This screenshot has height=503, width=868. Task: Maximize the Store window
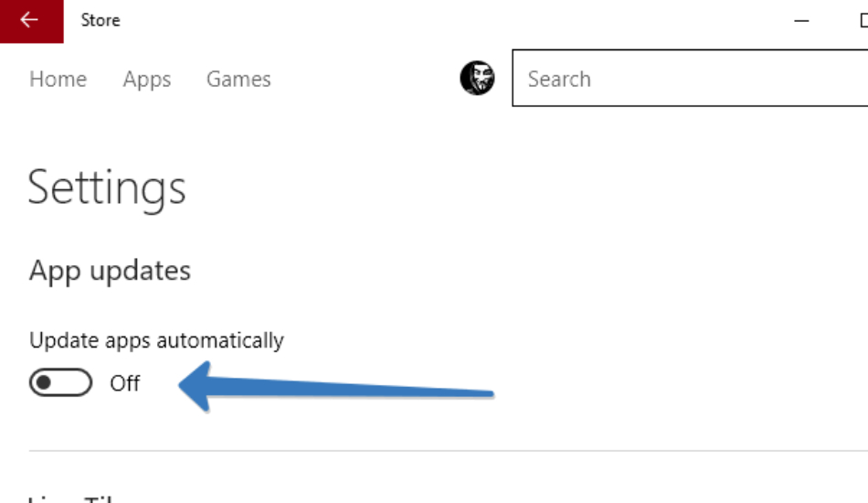click(863, 21)
